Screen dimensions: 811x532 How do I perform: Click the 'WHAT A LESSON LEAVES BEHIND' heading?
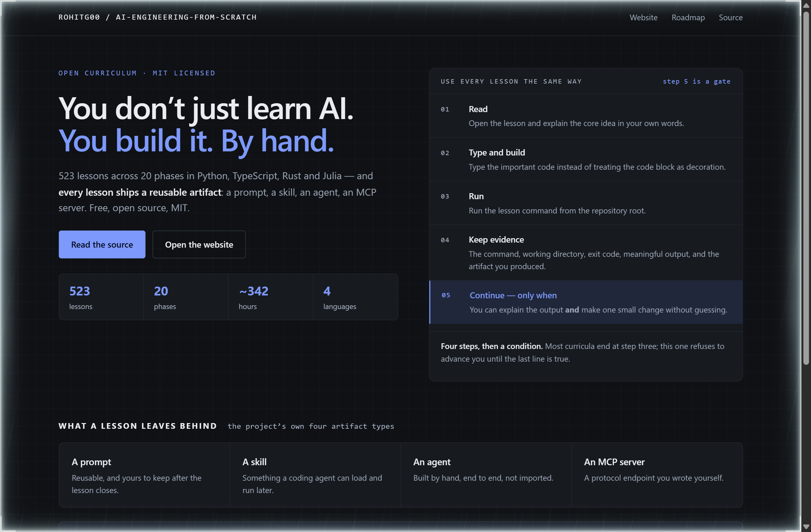(x=138, y=426)
